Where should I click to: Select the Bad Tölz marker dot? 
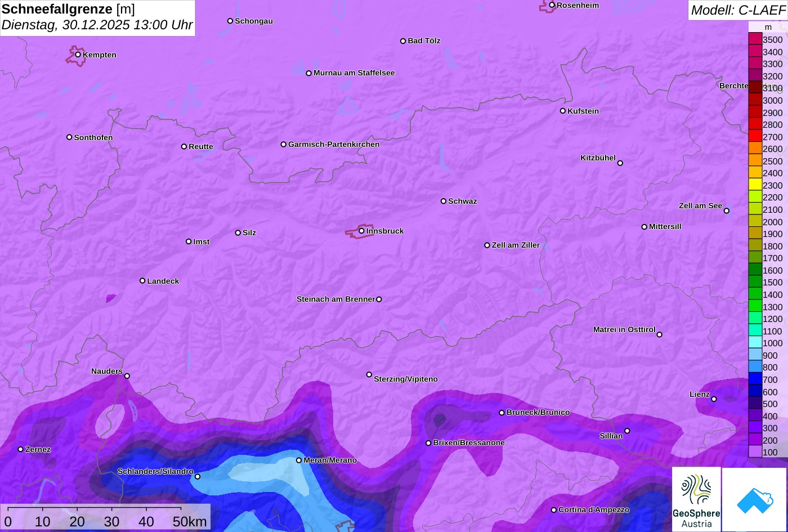click(x=403, y=41)
